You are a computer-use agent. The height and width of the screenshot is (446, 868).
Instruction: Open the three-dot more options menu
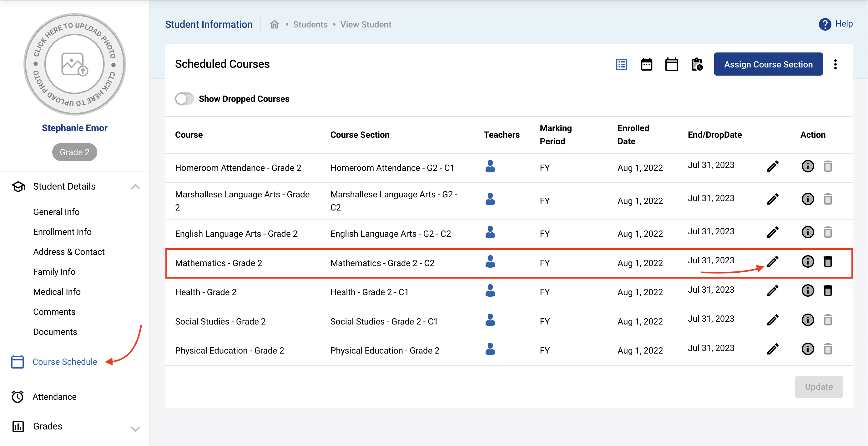[835, 64]
